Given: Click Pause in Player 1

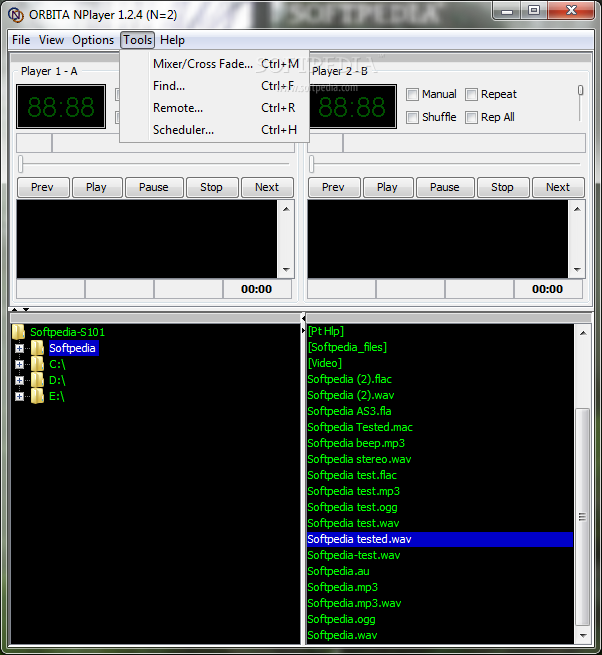Looking at the screenshot, I should 154,187.
